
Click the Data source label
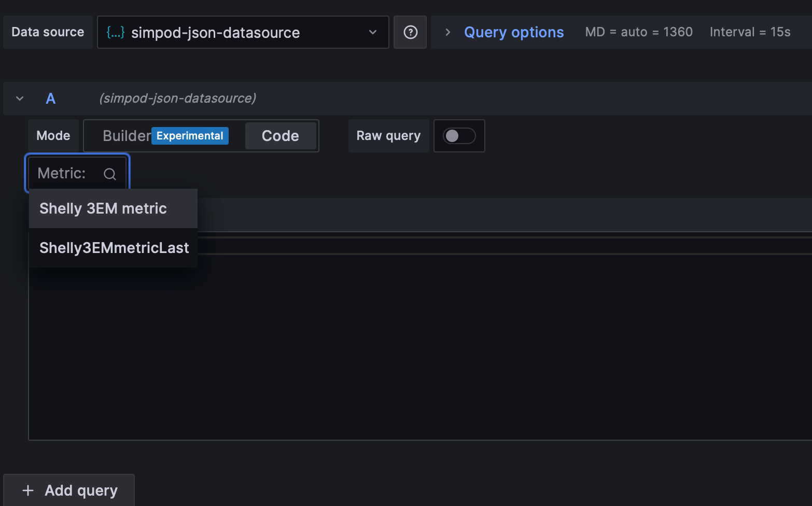click(x=48, y=32)
